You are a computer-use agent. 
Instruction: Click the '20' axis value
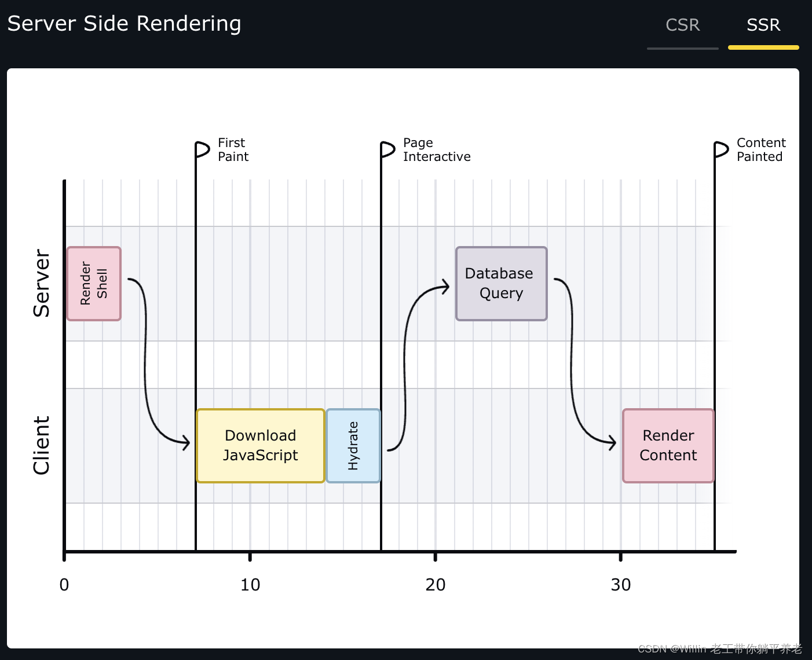(436, 585)
